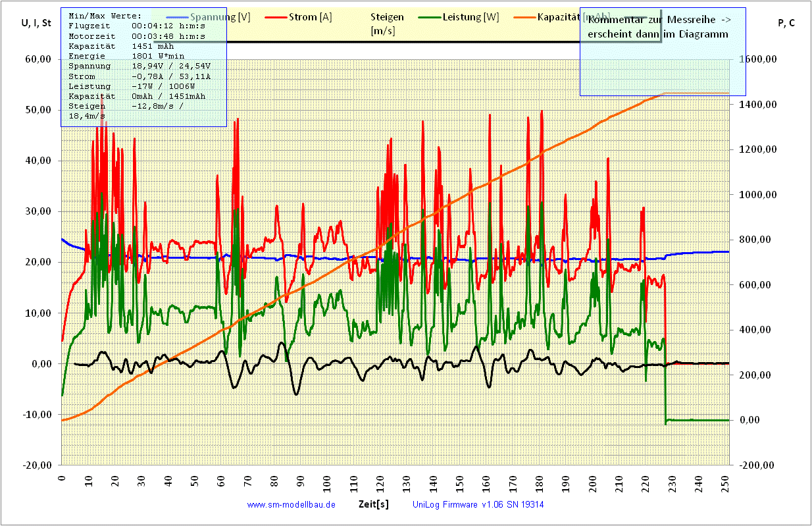Click the P, C right axis title
This screenshot has width=812, height=526.
pyautogui.click(x=786, y=23)
